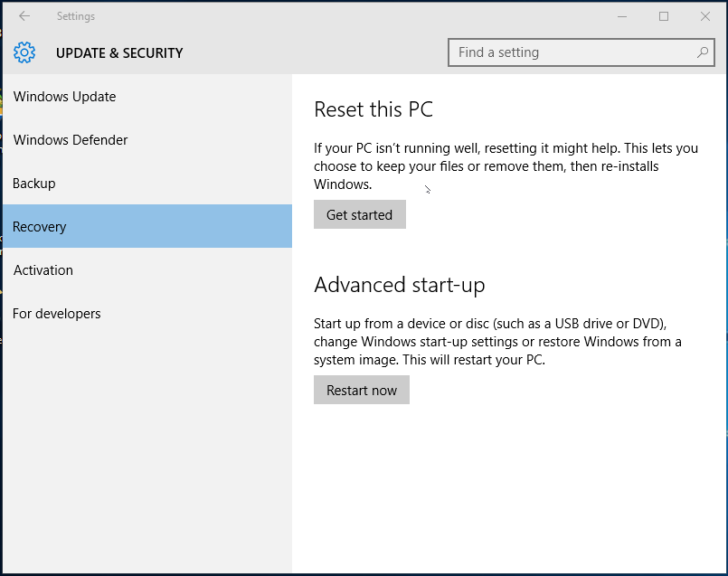Go back with the Settings back arrow

(24, 16)
